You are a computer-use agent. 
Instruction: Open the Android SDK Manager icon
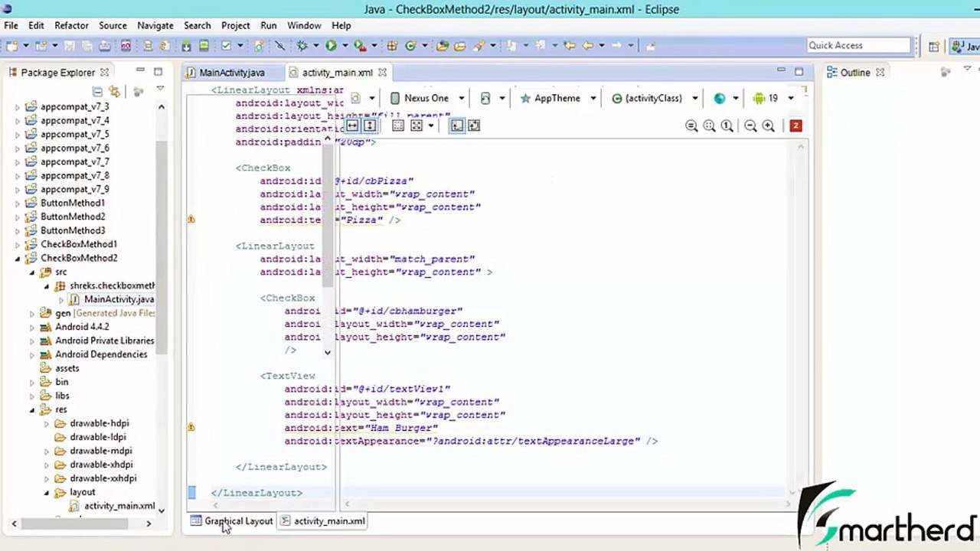[x=186, y=46]
